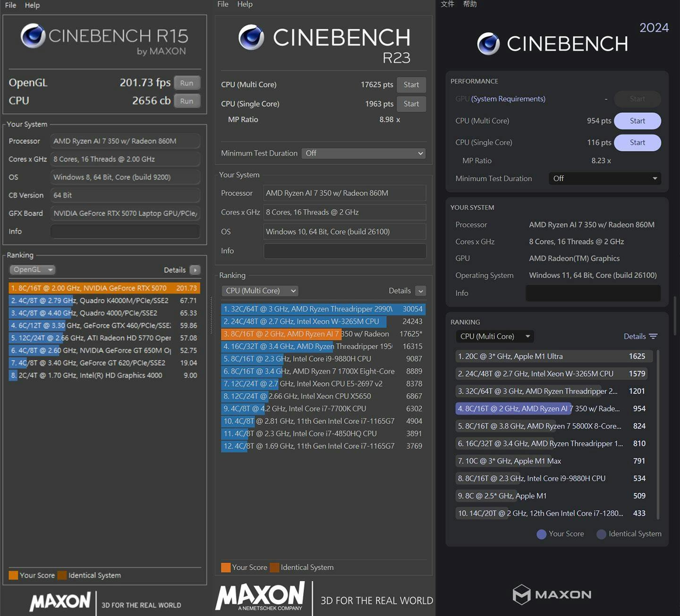Click Cinebench R15 logo sphere
The height and width of the screenshot is (616, 680).
pyautogui.click(x=33, y=36)
